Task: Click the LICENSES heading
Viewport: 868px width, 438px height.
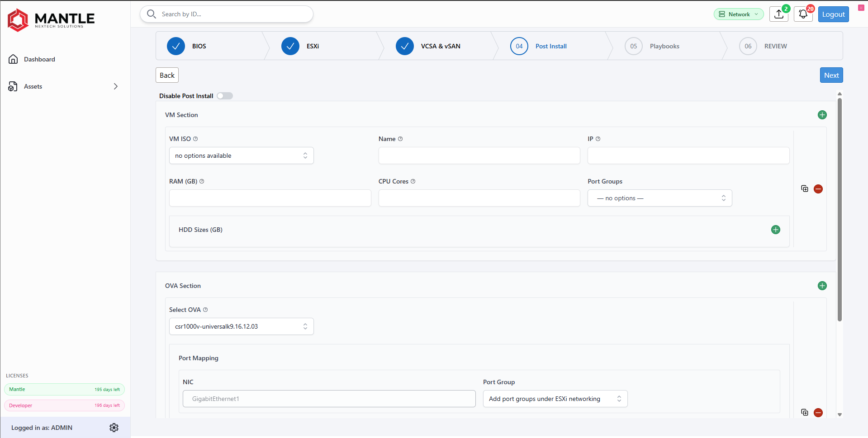Action: pyautogui.click(x=17, y=376)
